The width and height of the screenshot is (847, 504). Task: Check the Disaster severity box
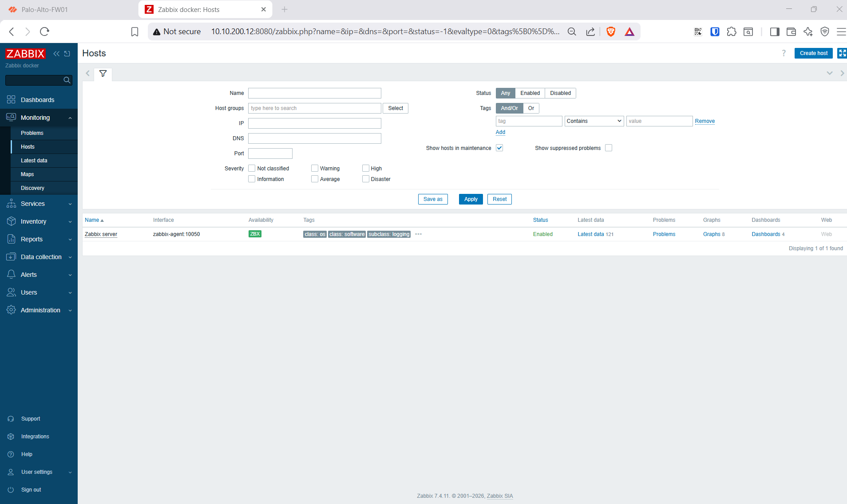366,179
